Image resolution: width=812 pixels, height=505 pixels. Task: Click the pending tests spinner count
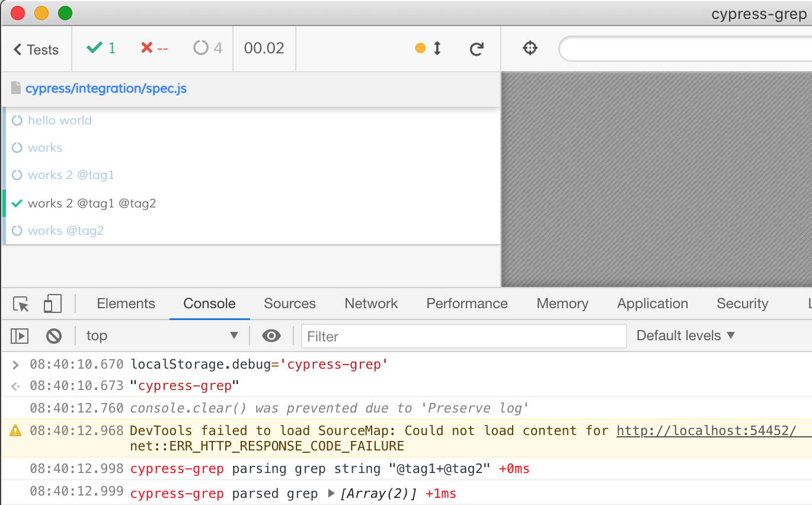click(208, 48)
